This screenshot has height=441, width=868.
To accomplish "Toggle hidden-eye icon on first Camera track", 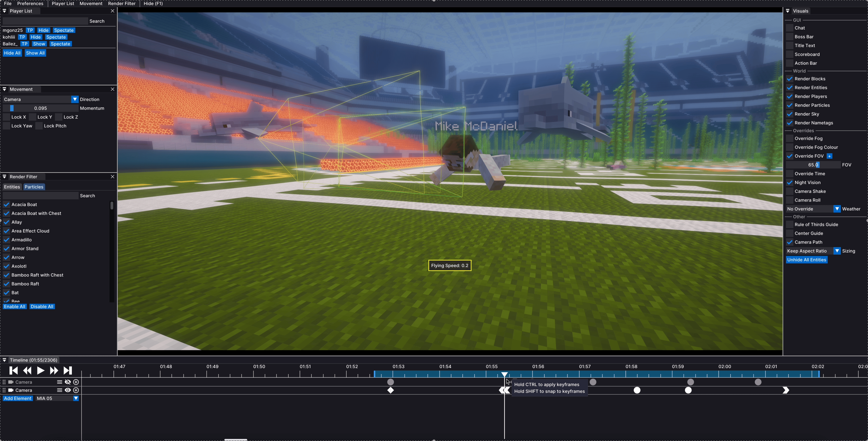I will tap(68, 382).
